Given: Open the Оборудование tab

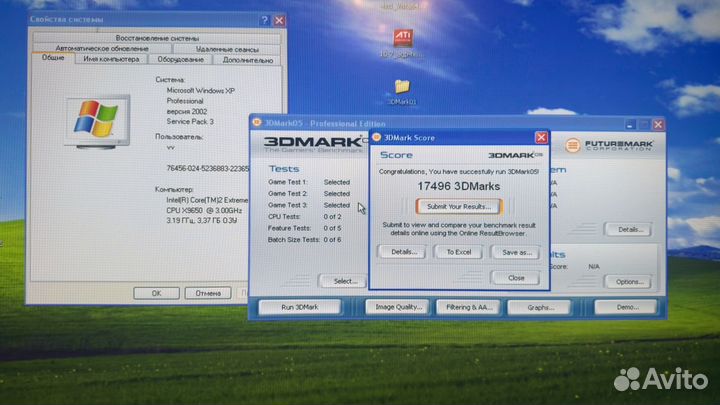Looking at the screenshot, I should coord(180,59).
